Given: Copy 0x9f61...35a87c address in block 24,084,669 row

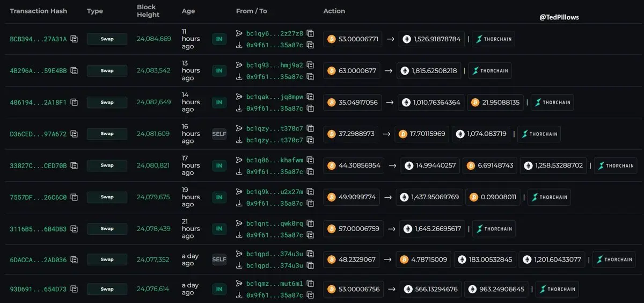Looking at the screenshot, I should pos(310,45).
